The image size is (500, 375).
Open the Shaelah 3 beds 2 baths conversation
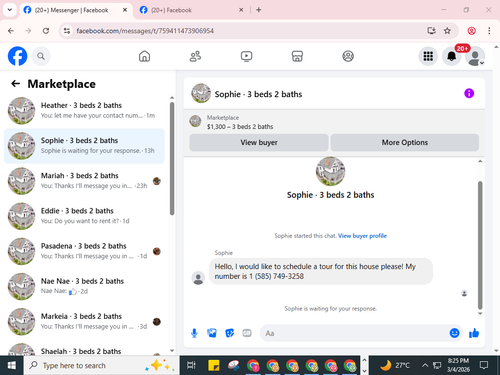click(84, 348)
